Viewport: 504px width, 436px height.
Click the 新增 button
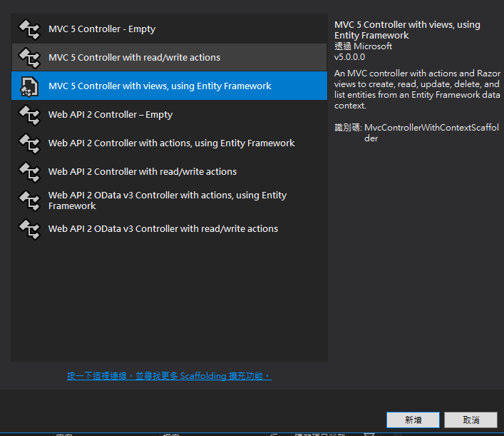pyautogui.click(x=413, y=420)
